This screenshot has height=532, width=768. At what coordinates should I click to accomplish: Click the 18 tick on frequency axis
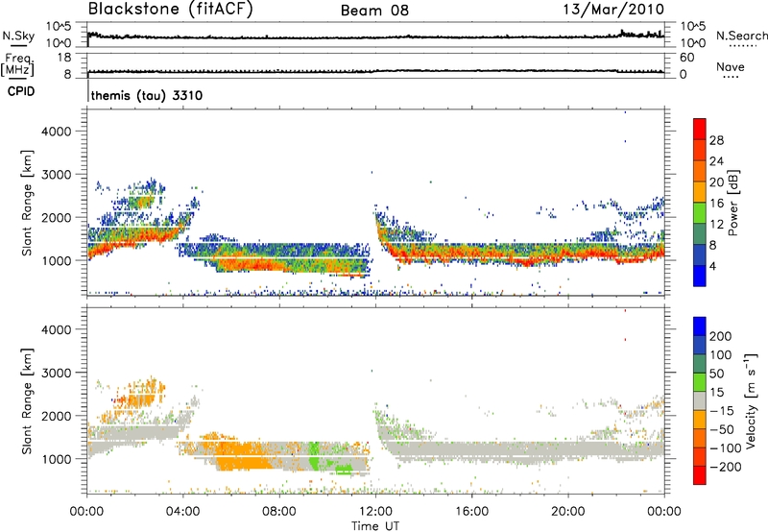click(64, 58)
